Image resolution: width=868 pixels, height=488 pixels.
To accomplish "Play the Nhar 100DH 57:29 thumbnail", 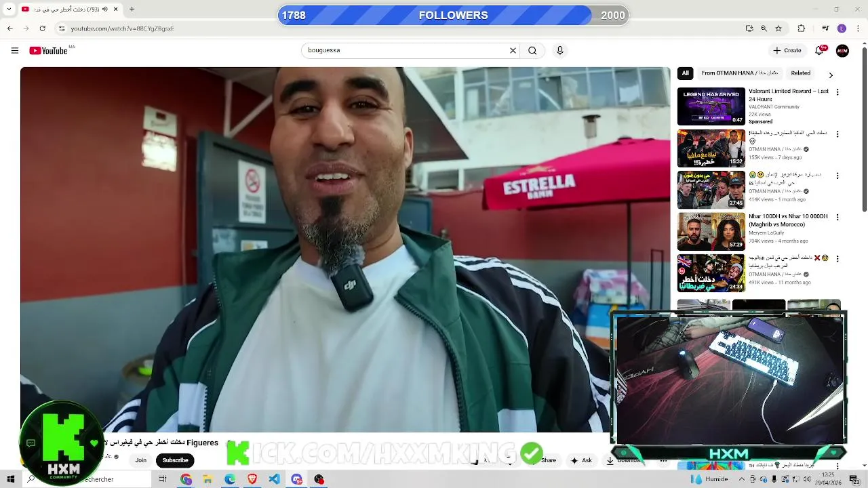I will coord(711,231).
